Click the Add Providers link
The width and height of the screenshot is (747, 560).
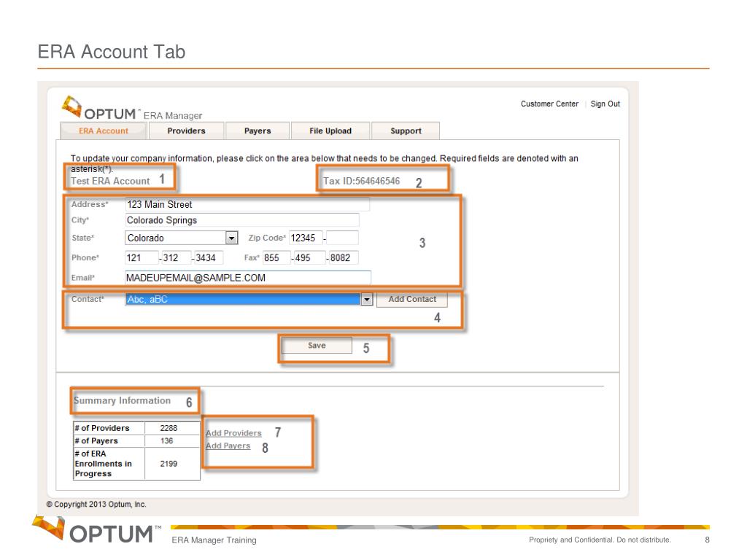click(x=233, y=433)
